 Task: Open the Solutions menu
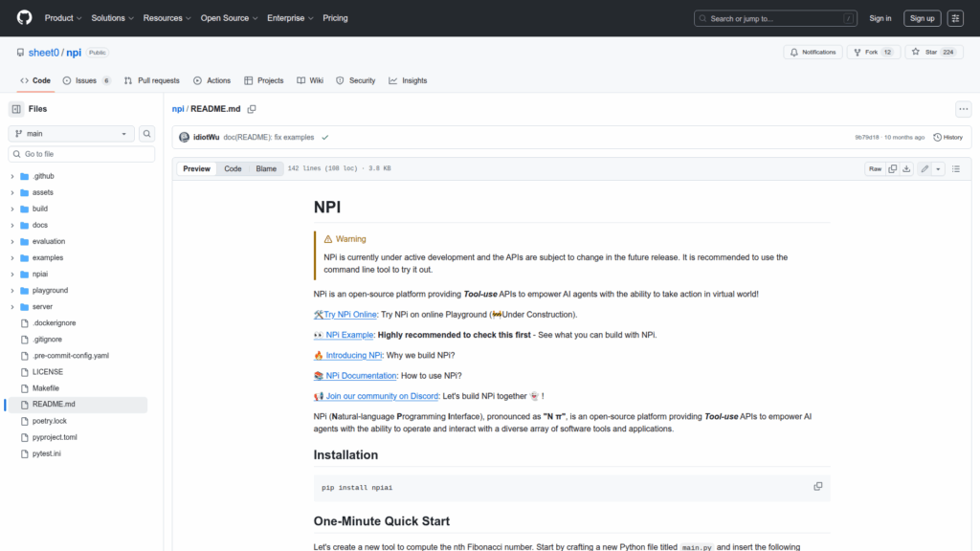113,18
